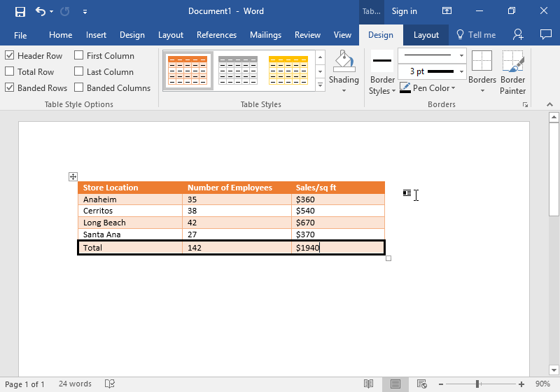Click the 90% zoom level button

pos(542,384)
